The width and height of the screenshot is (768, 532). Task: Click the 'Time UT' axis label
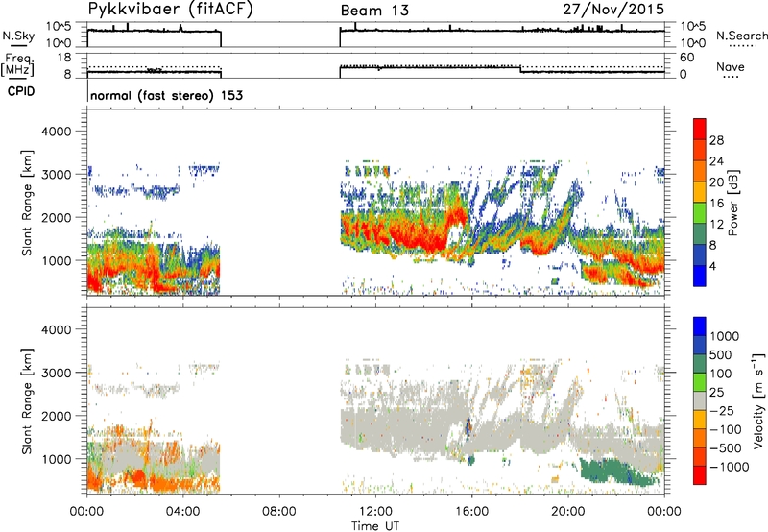(x=375, y=525)
